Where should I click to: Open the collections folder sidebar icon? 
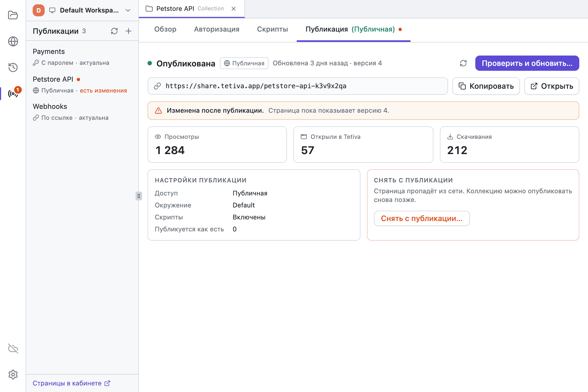(13, 15)
